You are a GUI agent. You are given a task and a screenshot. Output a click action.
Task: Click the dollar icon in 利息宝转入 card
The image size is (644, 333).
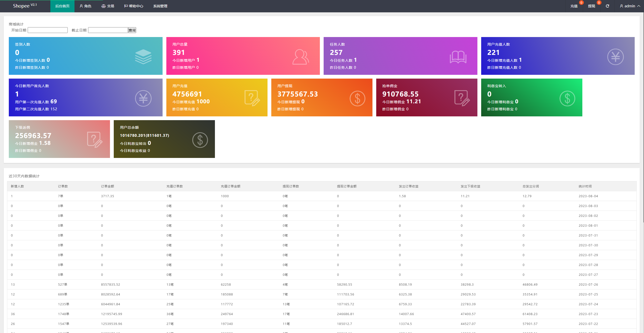[567, 98]
